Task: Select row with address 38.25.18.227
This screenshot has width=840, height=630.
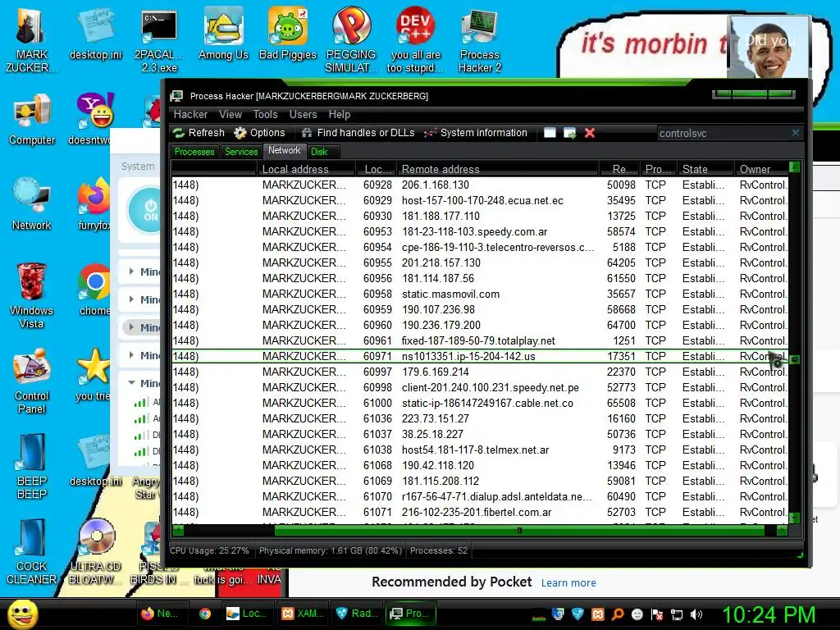Action: point(479,434)
